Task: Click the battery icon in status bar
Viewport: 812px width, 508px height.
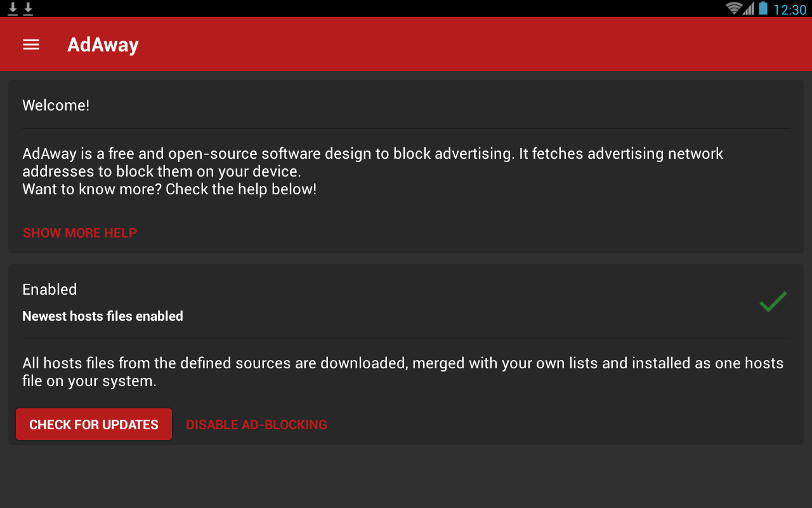Action: pos(763,8)
